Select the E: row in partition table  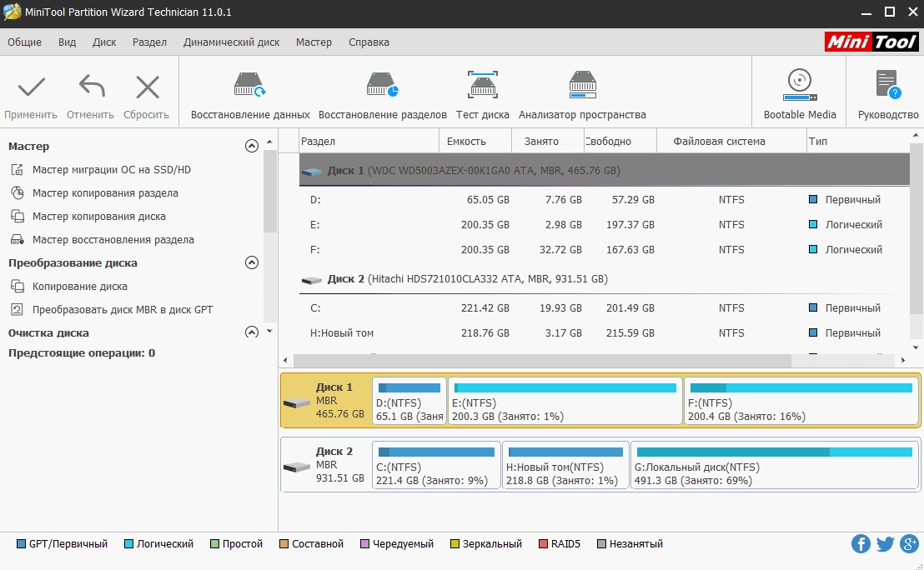click(604, 224)
